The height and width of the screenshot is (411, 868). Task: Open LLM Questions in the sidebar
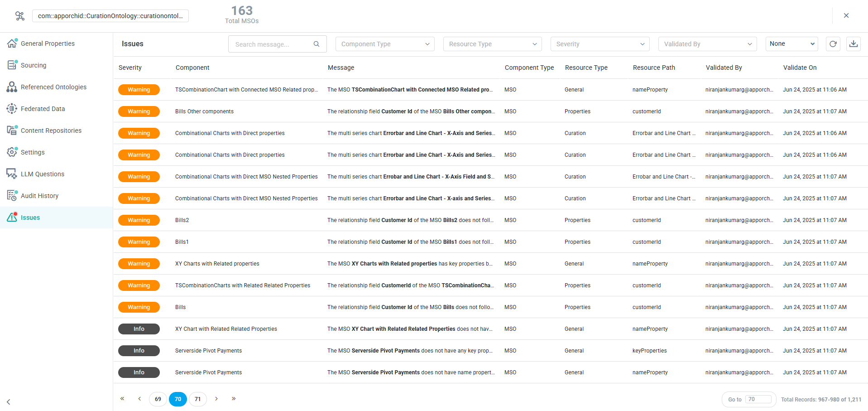[42, 174]
